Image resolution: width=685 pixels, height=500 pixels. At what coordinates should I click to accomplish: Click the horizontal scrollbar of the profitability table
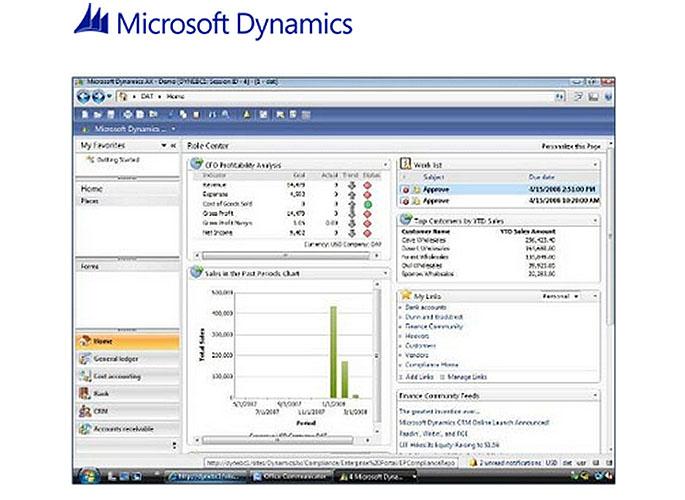[x=287, y=255]
